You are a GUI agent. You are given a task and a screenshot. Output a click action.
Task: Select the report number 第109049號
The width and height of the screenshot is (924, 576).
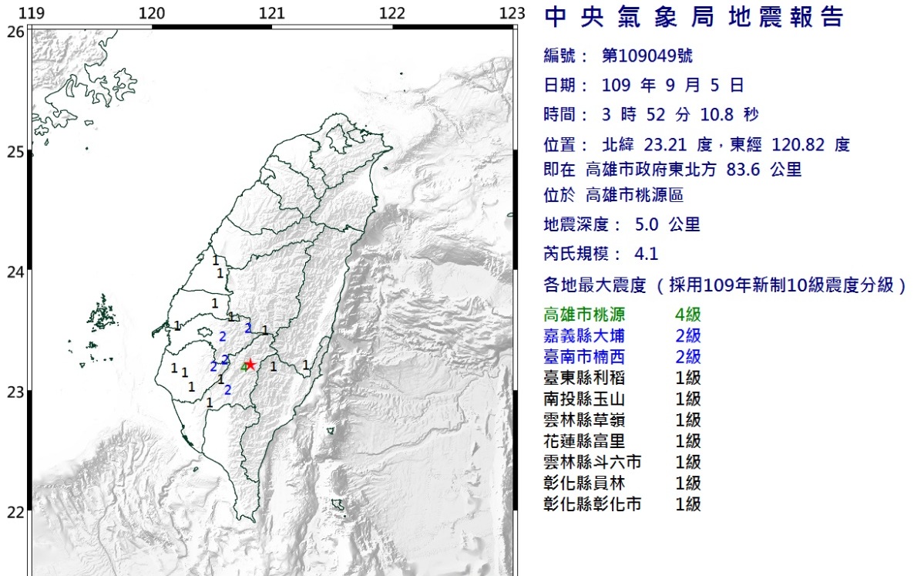(x=647, y=56)
